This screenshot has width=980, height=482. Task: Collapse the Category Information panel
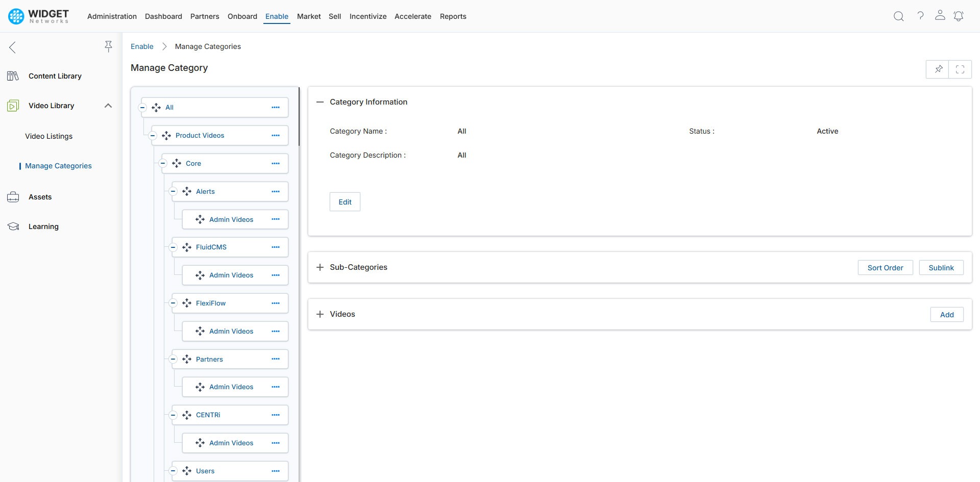pos(320,102)
